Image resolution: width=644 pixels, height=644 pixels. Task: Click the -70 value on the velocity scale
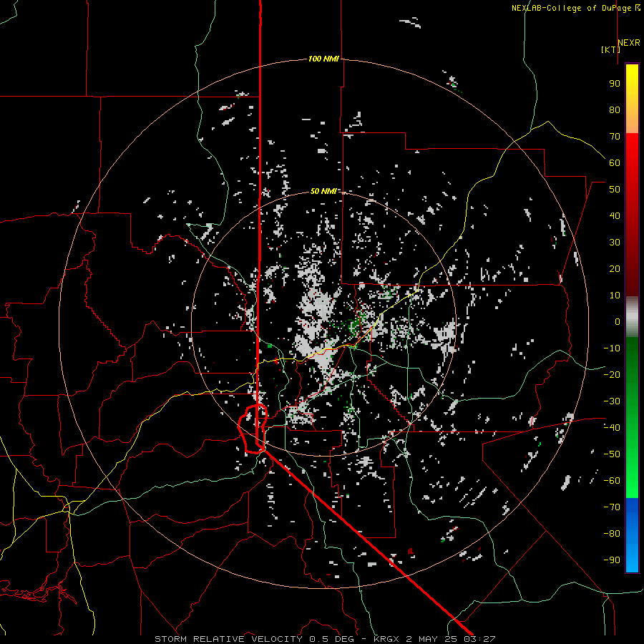612,507
